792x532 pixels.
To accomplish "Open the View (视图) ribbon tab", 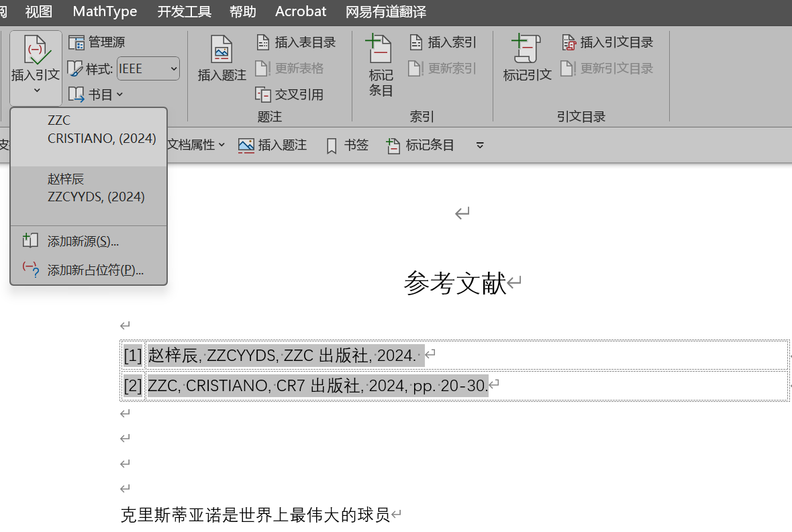I will coord(39,11).
